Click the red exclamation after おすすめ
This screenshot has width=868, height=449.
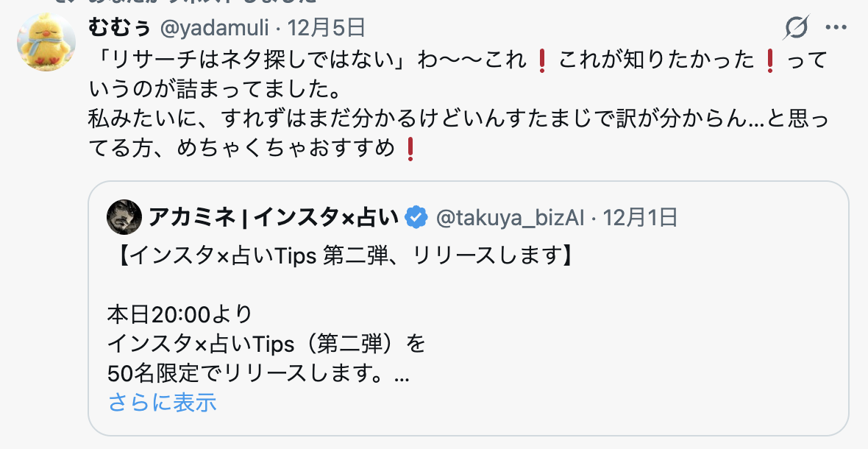pos(410,149)
